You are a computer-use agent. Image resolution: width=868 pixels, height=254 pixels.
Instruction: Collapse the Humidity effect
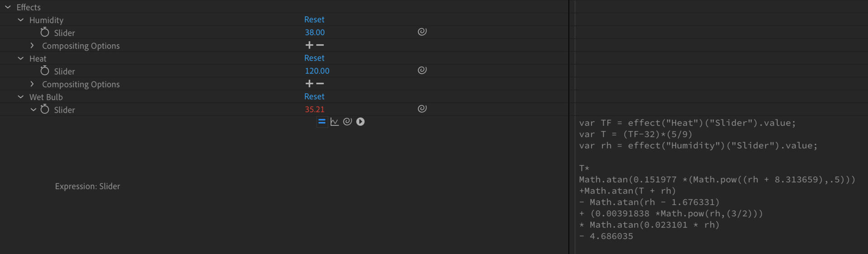point(21,20)
